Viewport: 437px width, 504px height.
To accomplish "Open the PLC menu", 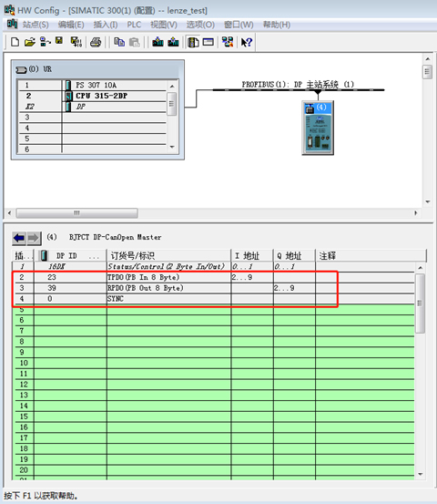I will coord(134,25).
